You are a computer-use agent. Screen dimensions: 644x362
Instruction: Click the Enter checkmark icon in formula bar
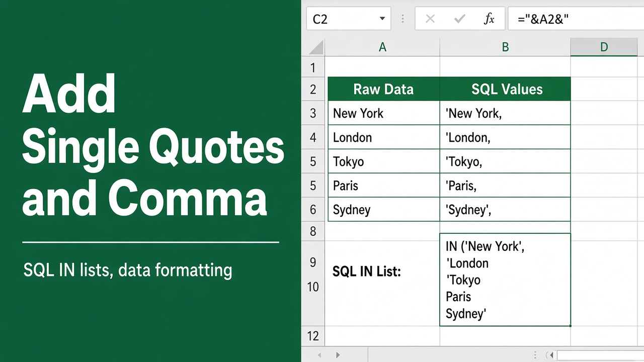459,19
